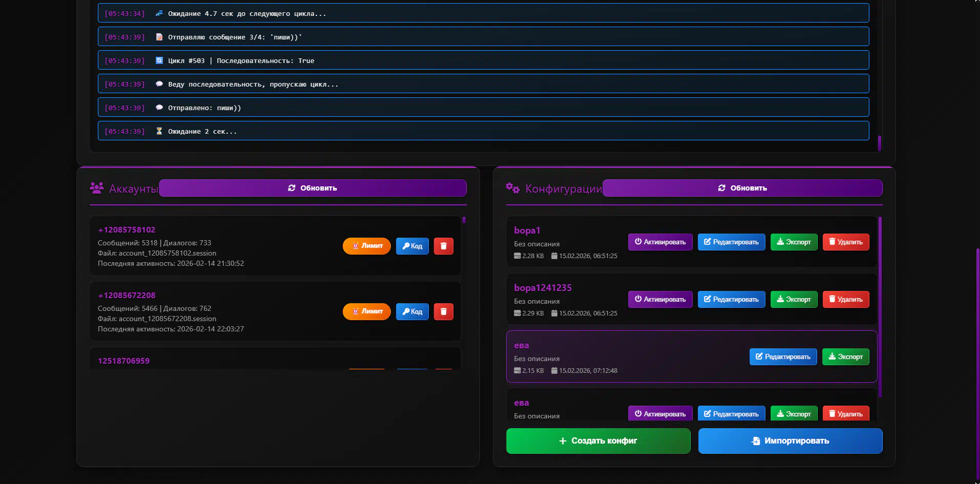The height and width of the screenshot is (484, 980).
Task: Click Импортировать to import a config
Action: [x=790, y=441]
